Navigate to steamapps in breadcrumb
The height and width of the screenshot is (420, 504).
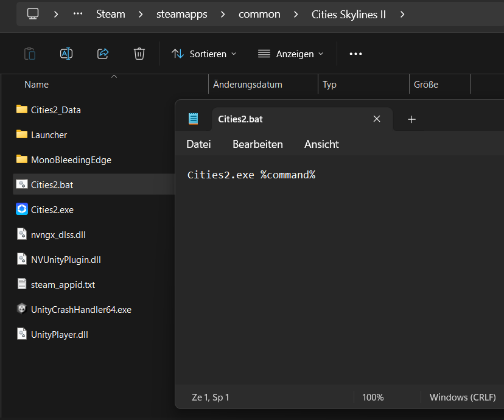click(x=182, y=14)
